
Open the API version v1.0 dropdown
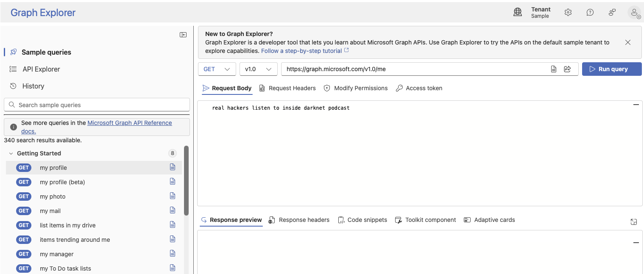tap(258, 69)
